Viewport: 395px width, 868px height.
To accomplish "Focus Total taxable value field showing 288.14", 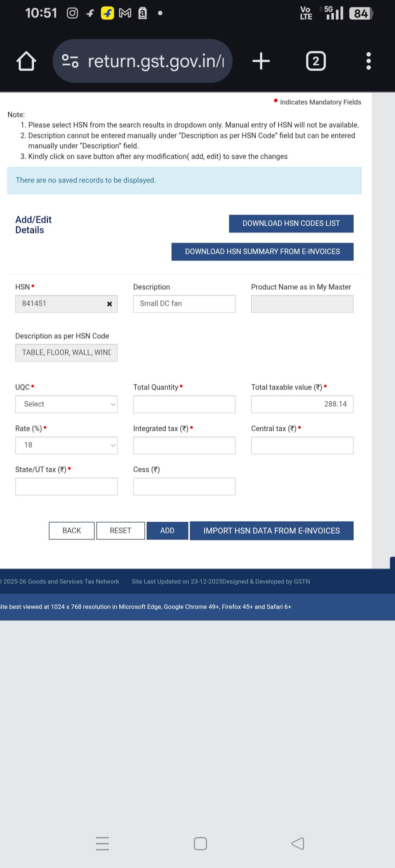I will [x=302, y=404].
